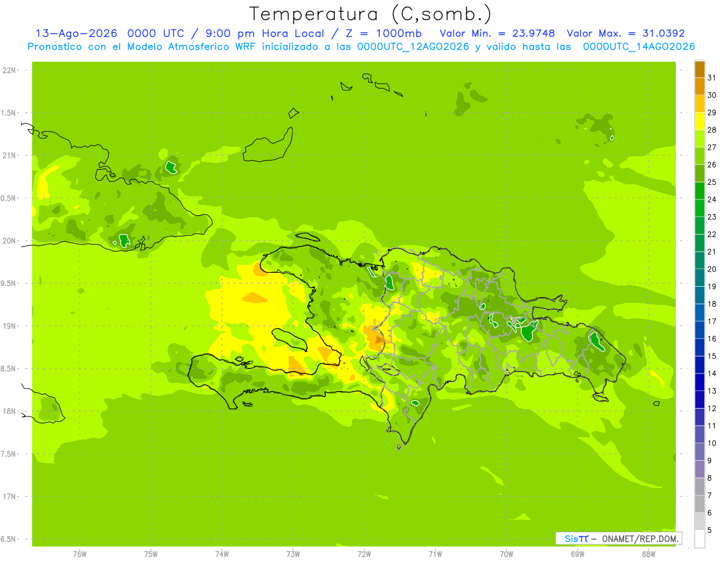Click 'Valor Max. = 31.0392' text

point(625,33)
